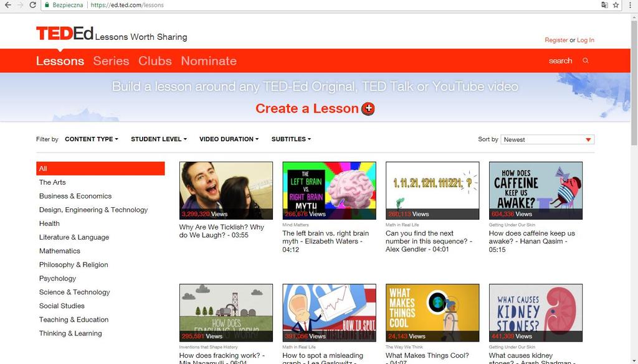Click the Register link
The height and width of the screenshot is (364, 638).
point(556,40)
